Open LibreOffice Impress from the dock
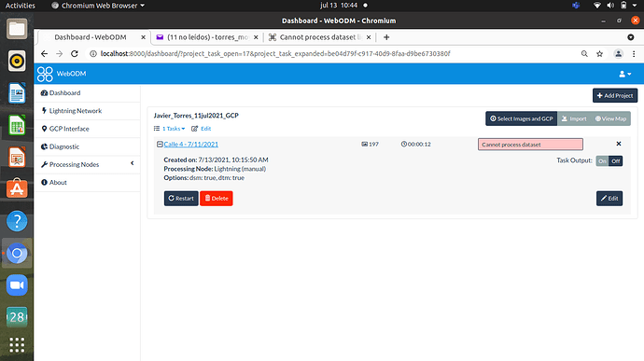The width and height of the screenshot is (644, 361). click(17, 158)
